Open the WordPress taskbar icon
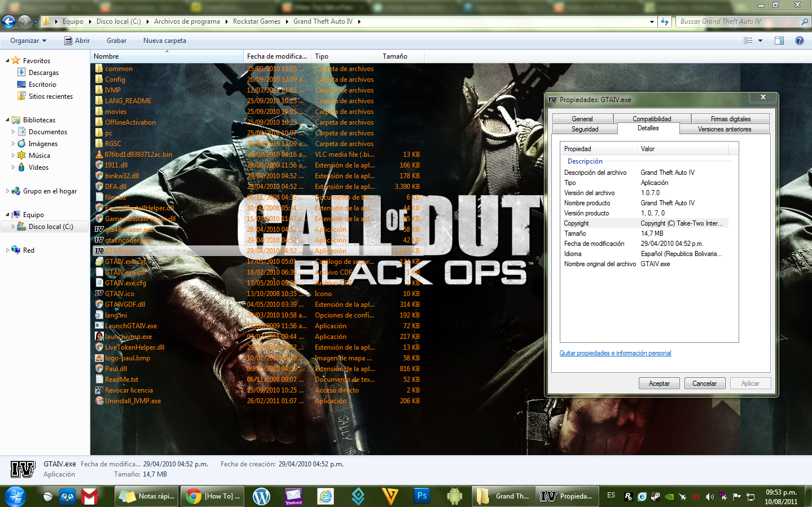Viewport: 812px width, 507px height. pos(261,496)
